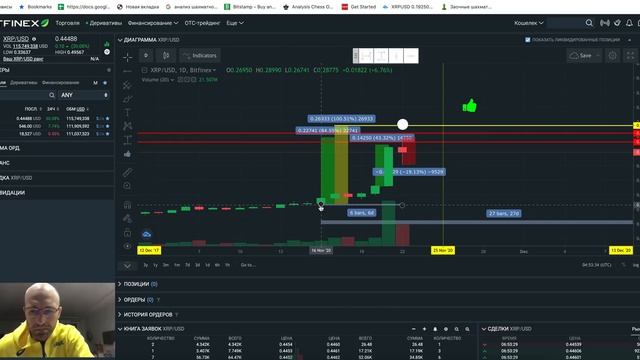The width and height of the screenshot is (640, 360).
Task: Lock all drawing tools
Action: tap(127, 233)
